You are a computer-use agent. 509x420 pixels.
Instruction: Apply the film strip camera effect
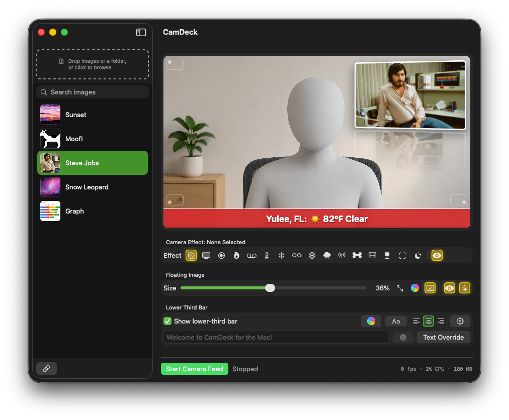[372, 256]
